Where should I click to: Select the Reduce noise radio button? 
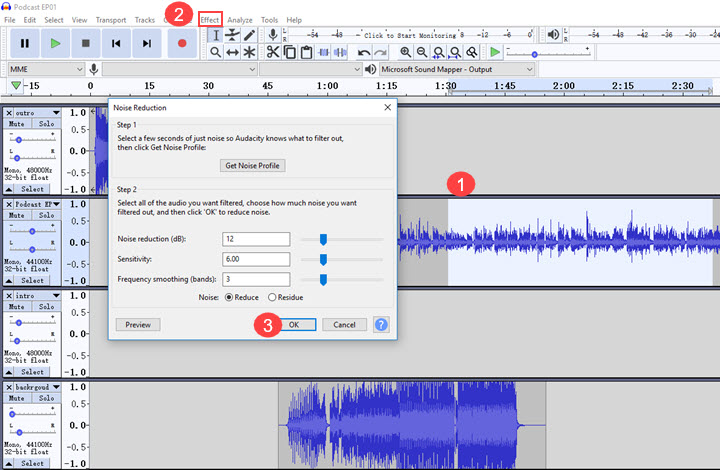pos(229,297)
